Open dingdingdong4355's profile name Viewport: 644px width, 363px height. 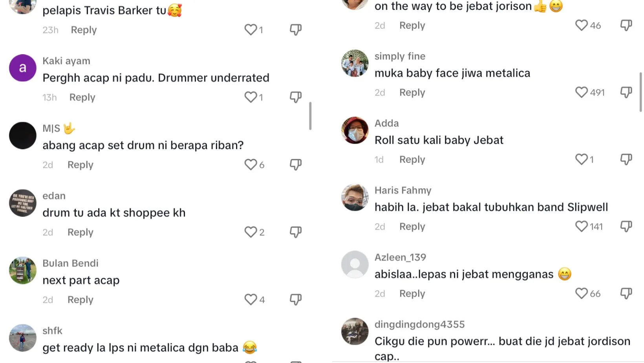tap(419, 324)
